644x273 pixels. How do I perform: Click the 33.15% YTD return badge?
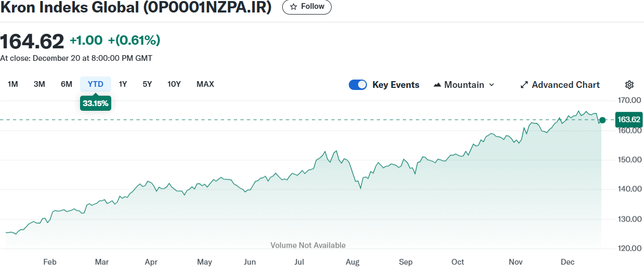[96, 103]
